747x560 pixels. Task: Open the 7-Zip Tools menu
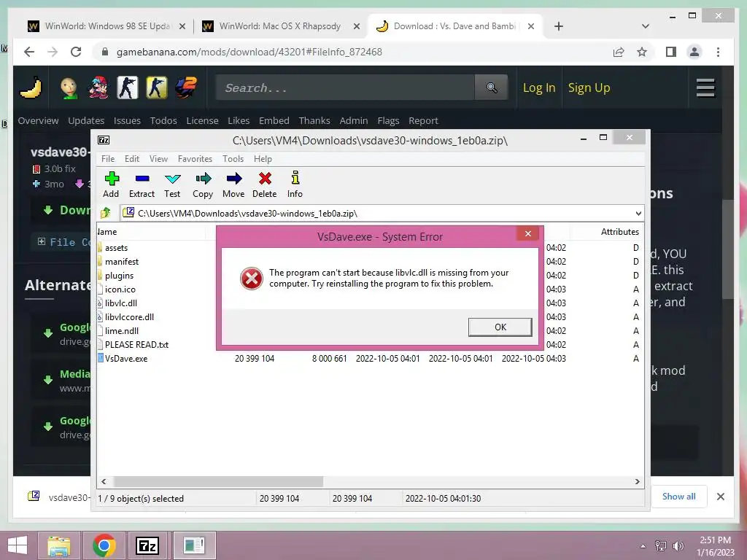click(x=233, y=158)
